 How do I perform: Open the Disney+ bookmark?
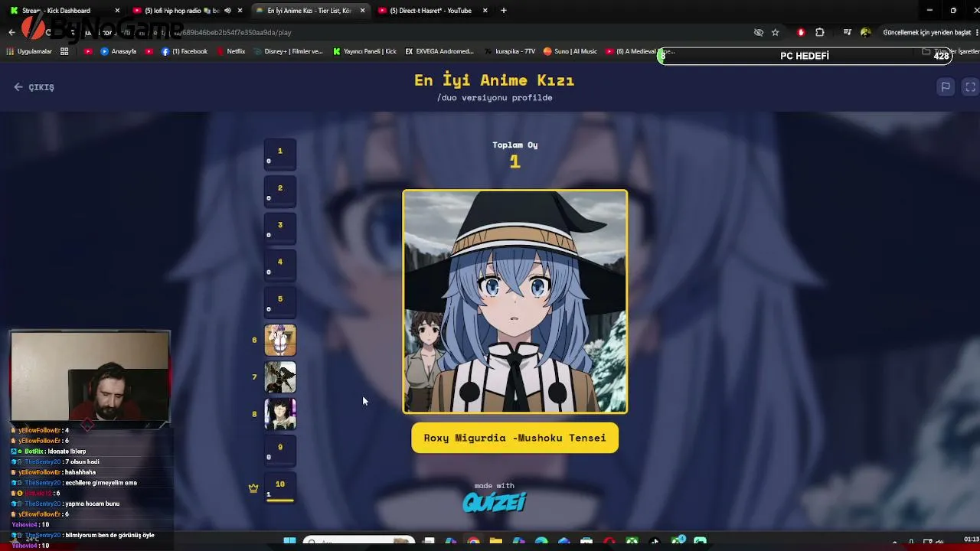pos(288,51)
